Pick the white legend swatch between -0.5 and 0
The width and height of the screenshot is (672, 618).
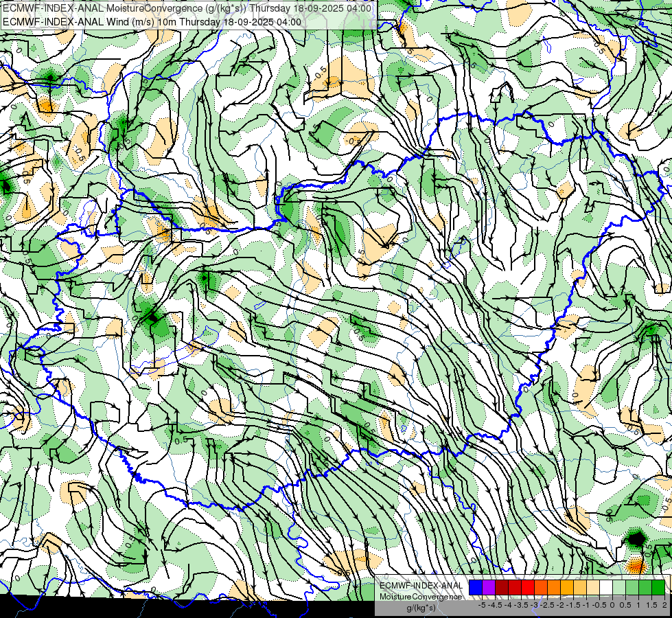tap(606, 588)
